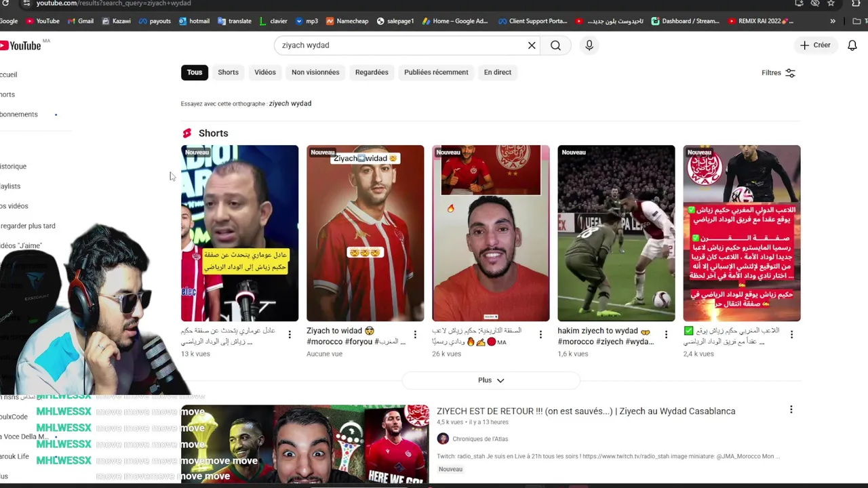
Task: Click the search magnifier button
Action: (555, 45)
